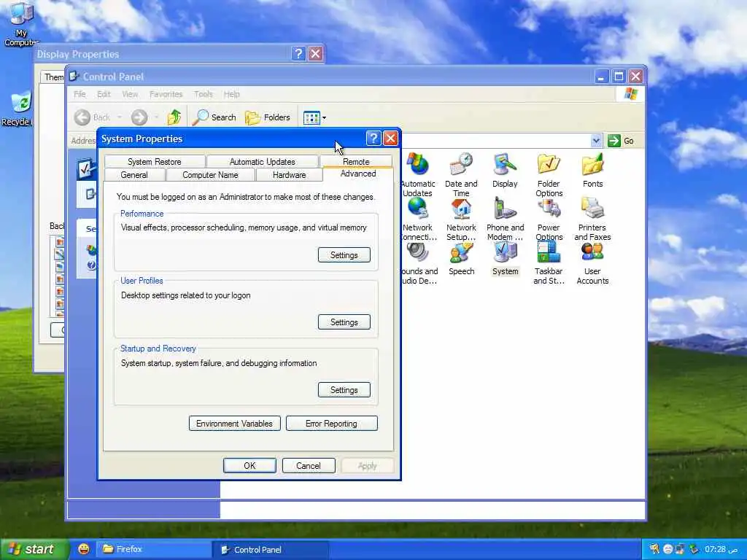Screen dimensions: 747x560
Task: Open Taskbar and Start Menu icon
Action: pyautogui.click(x=549, y=262)
